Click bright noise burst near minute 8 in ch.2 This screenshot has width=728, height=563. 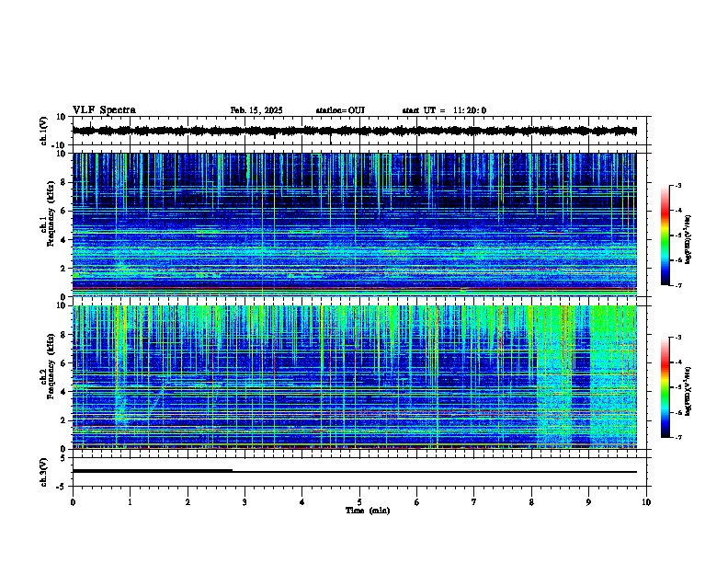553,377
